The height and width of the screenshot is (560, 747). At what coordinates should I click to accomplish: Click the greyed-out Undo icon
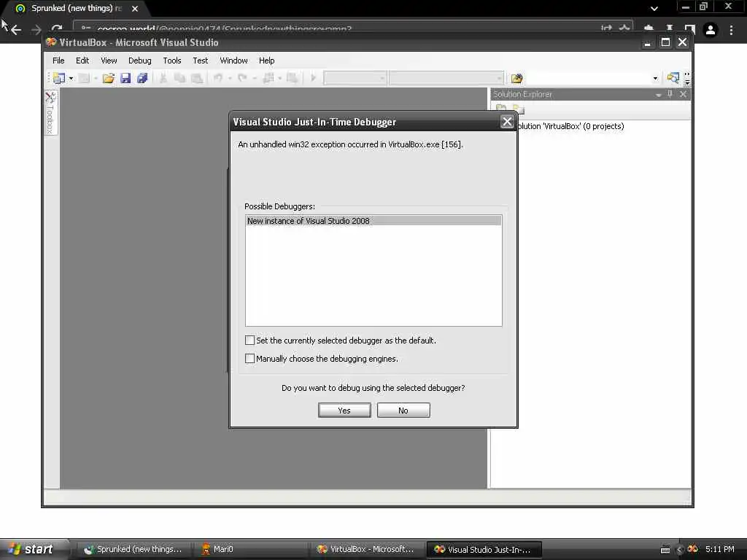click(x=217, y=77)
